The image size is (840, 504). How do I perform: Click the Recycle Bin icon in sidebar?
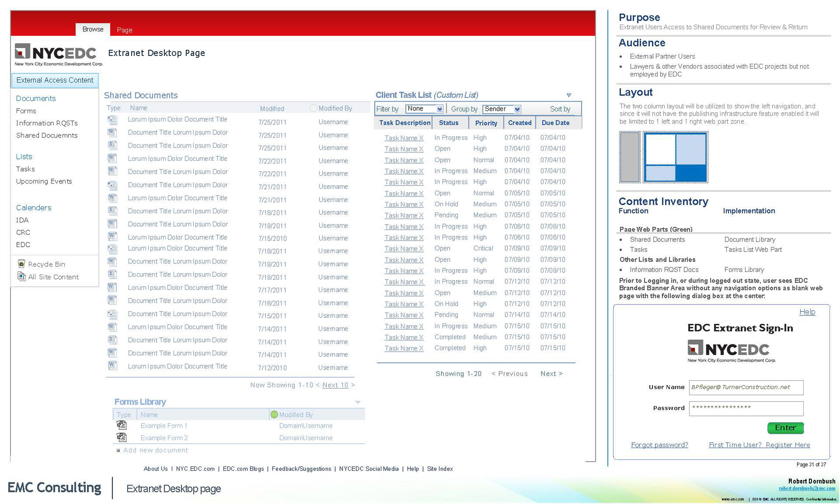21,264
